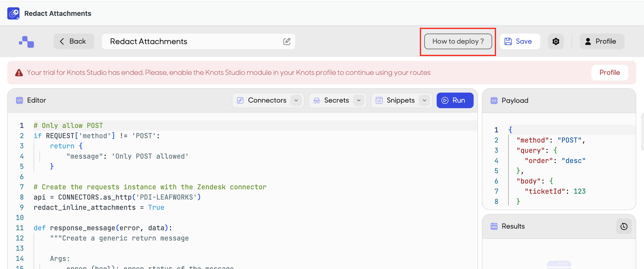Open the Secrets menu
The image size is (644, 269).
337,100
